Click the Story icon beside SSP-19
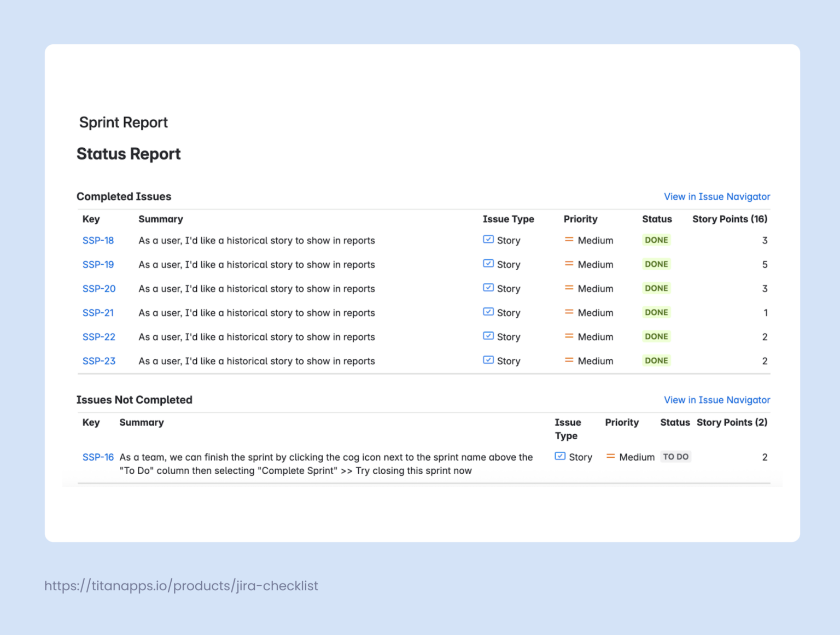This screenshot has height=635, width=840. click(488, 264)
